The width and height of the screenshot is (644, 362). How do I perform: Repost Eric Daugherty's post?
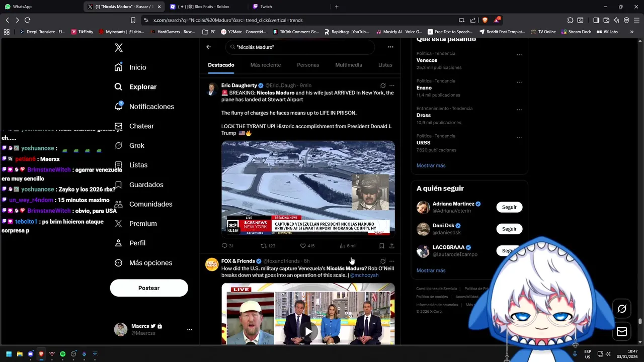pyautogui.click(x=268, y=246)
